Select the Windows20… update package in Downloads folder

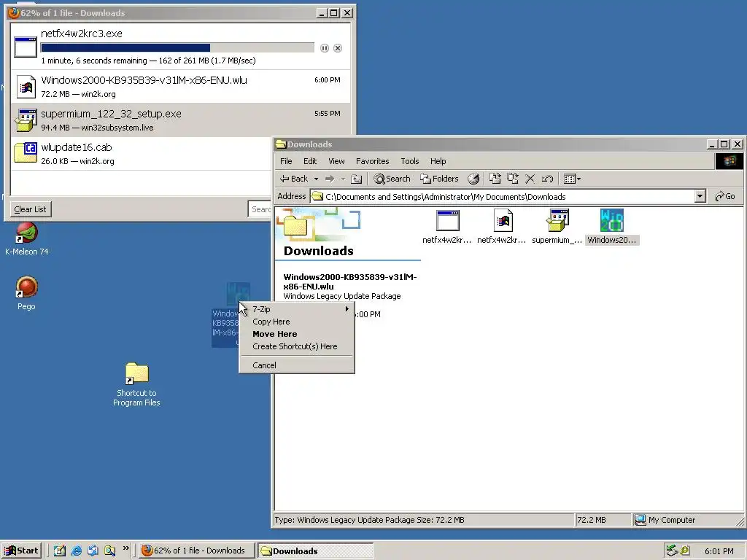coord(612,227)
